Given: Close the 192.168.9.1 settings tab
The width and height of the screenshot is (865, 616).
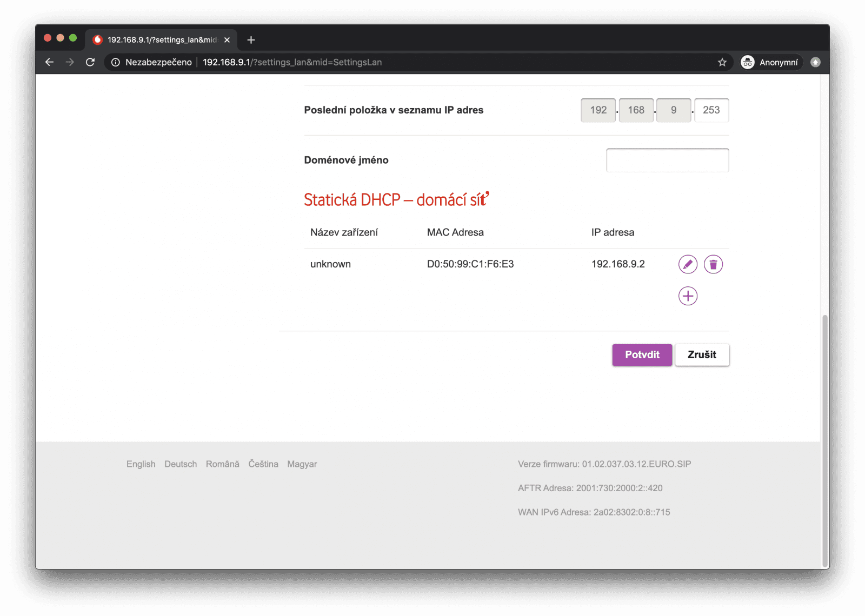Looking at the screenshot, I should 227,40.
